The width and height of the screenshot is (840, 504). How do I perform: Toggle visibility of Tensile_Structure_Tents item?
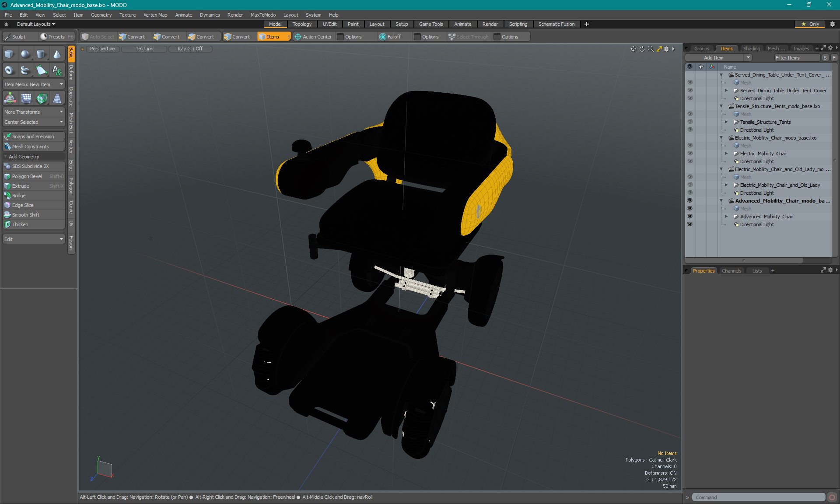point(690,122)
